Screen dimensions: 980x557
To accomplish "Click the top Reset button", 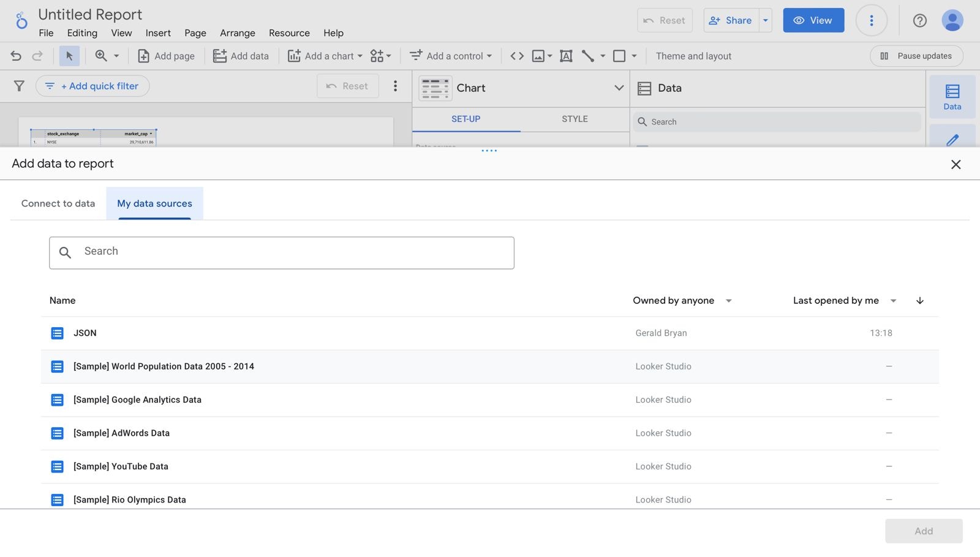I will (665, 20).
